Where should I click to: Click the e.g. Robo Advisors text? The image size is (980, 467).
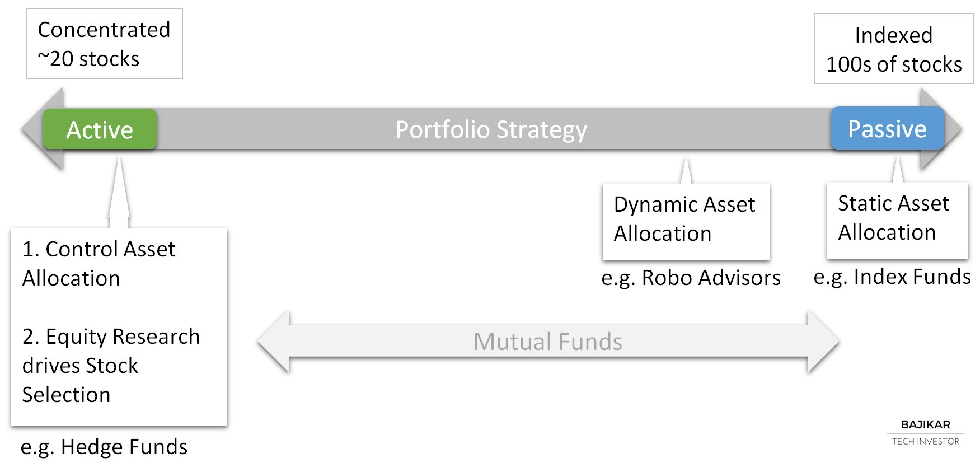tap(691, 278)
